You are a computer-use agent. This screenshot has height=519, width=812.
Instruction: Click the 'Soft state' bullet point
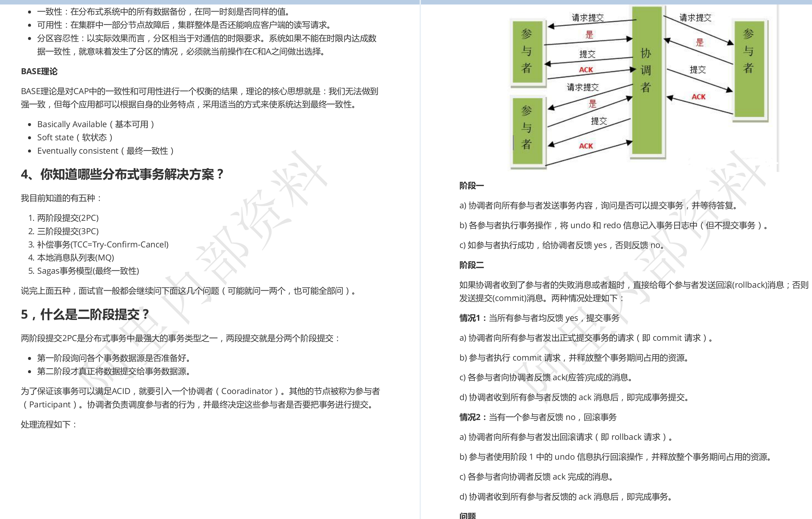pos(74,137)
